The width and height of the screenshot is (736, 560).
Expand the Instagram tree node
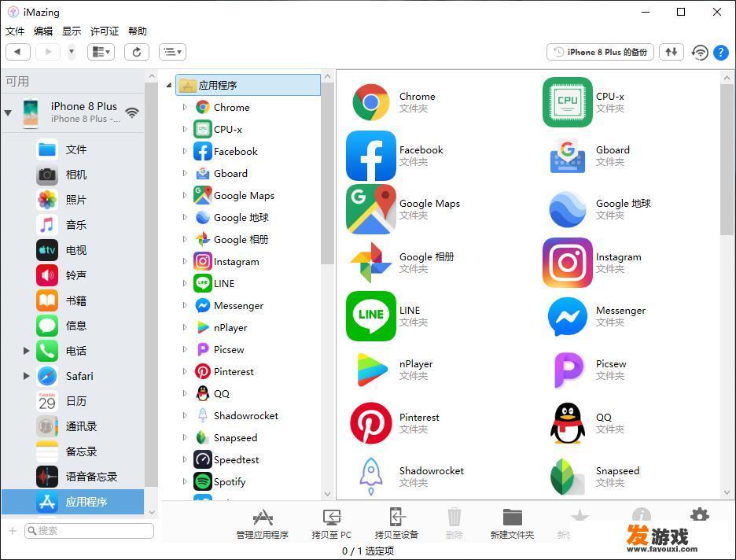pyautogui.click(x=185, y=261)
